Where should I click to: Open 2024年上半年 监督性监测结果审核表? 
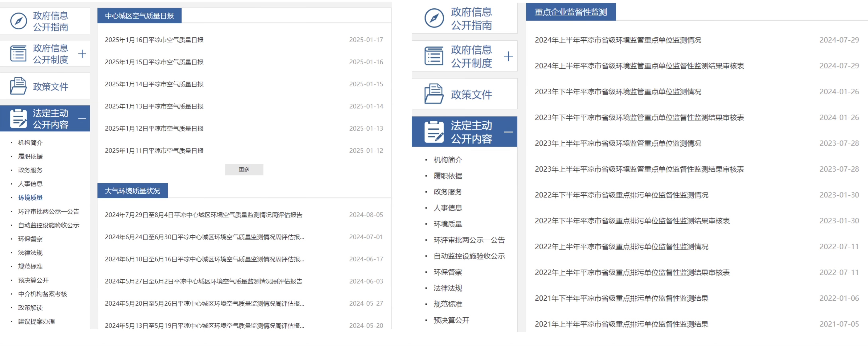pos(639,66)
